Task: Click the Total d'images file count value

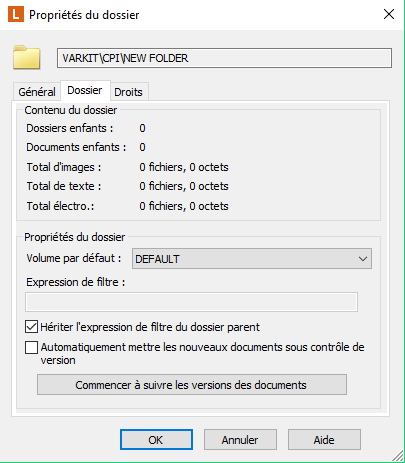Action: 184,167
